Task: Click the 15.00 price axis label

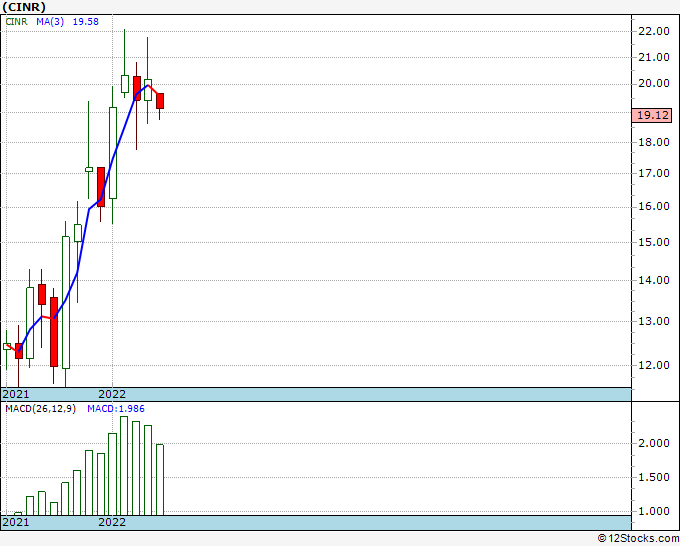Action: pos(654,242)
